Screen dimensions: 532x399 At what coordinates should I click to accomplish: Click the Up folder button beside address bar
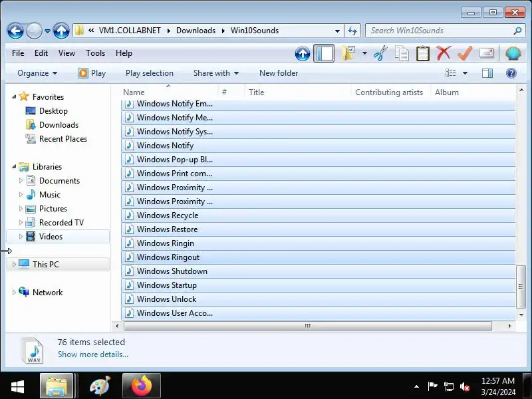click(x=61, y=31)
